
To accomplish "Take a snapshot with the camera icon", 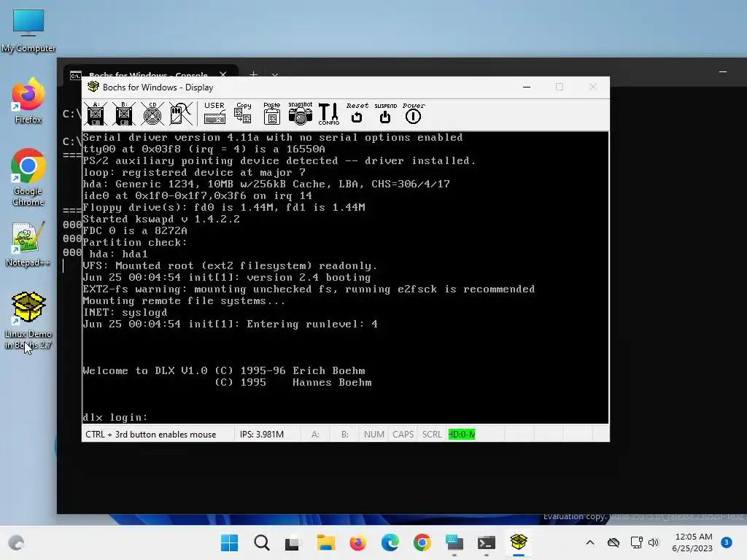I will click(x=300, y=114).
